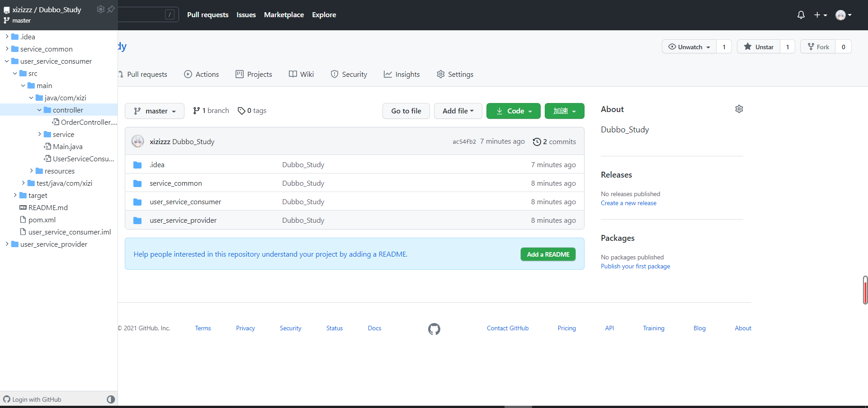Open master branch selector dropdown
Image resolution: width=868 pixels, height=408 pixels.
(155, 111)
